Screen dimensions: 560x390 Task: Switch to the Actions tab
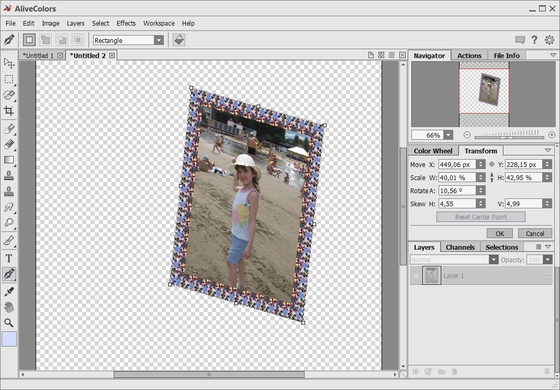469,55
